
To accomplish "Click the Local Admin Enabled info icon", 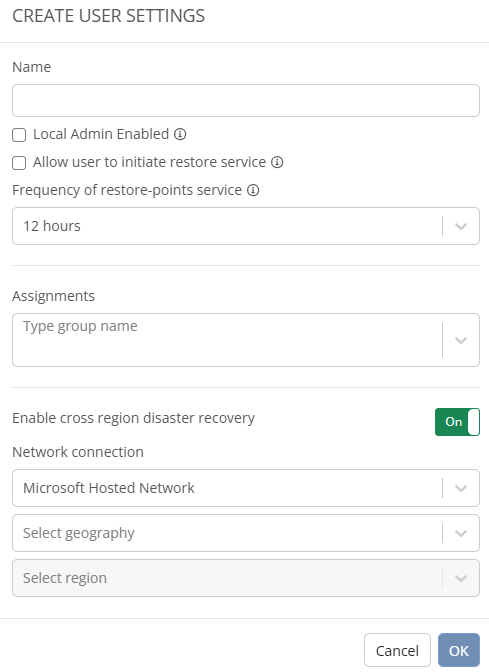I will tap(180, 134).
